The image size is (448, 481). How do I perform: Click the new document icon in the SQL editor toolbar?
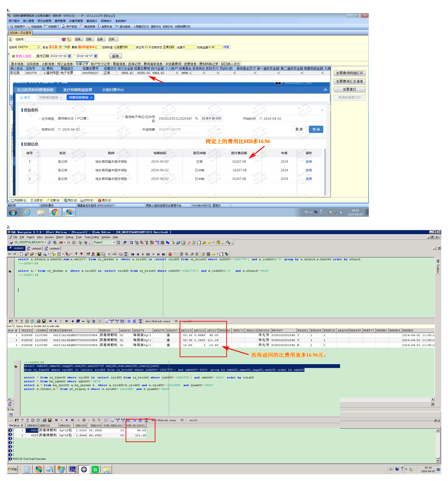(21, 254)
